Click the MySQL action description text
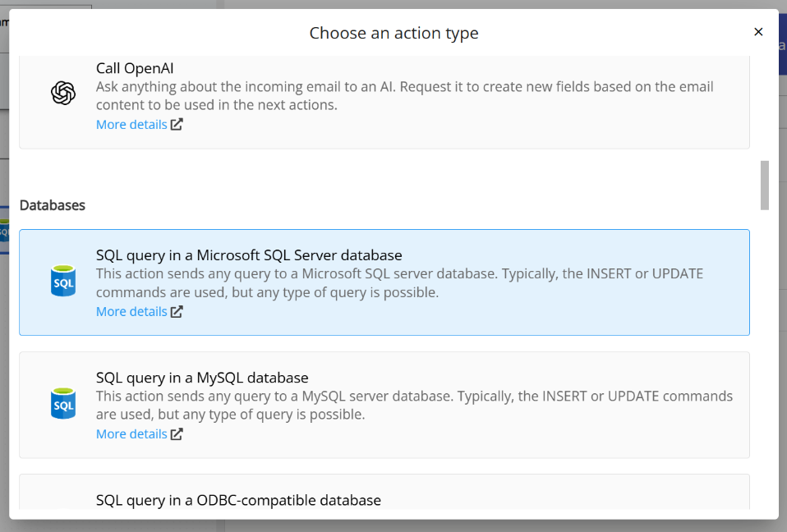The image size is (787, 532). [415, 405]
